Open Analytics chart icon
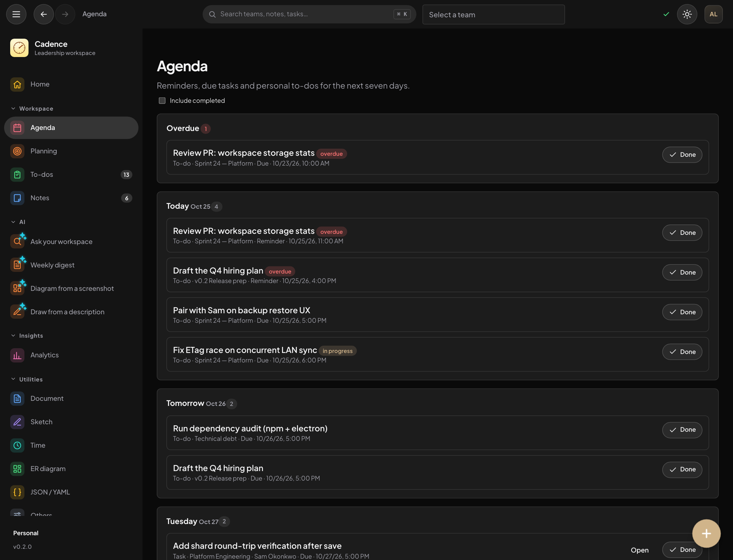Viewport: 733px width, 560px height. [x=17, y=355]
